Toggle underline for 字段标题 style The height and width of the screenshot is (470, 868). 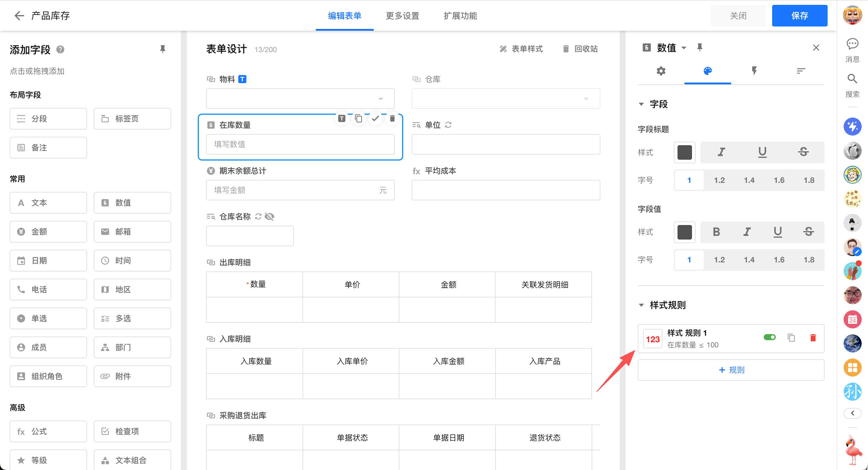coord(762,152)
